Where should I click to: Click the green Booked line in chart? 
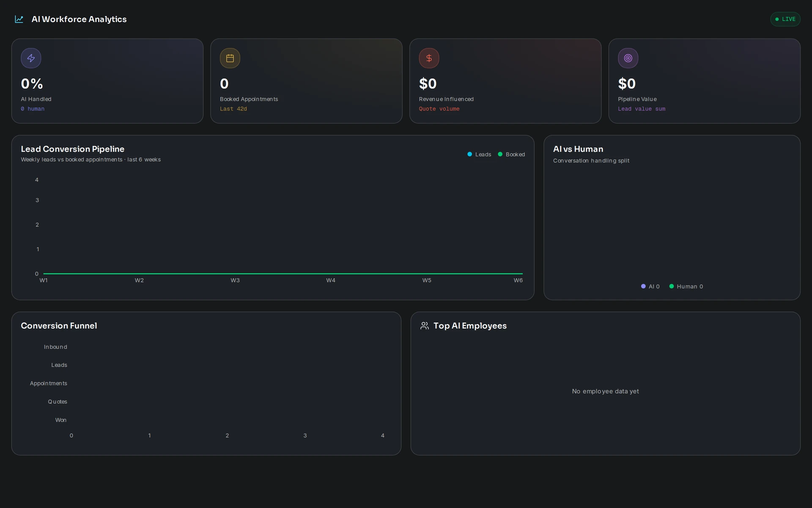pos(283,273)
